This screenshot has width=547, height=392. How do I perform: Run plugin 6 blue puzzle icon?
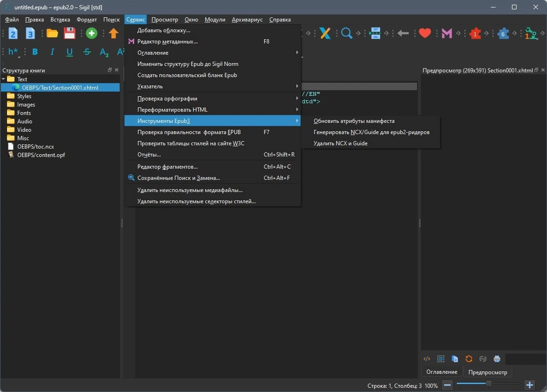[503, 34]
